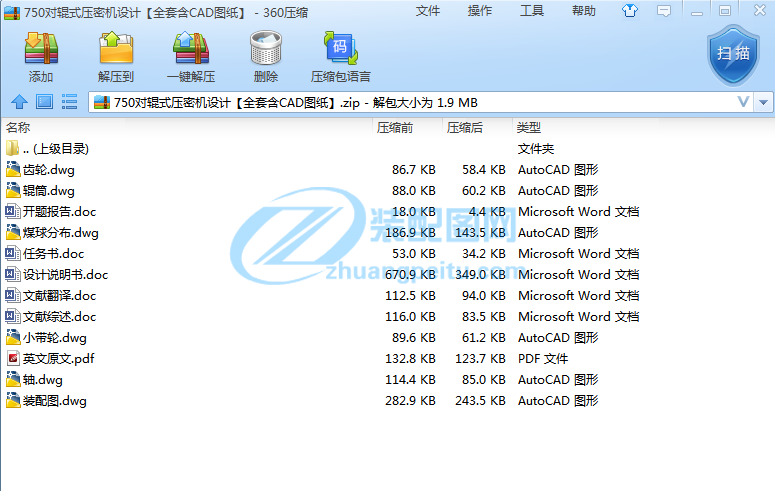Switch to list detail view mode
This screenshot has height=491, width=775.
click(69, 102)
